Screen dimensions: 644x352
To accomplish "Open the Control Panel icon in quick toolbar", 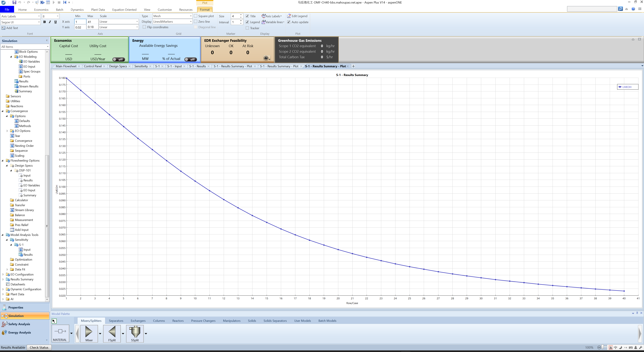I will pyautogui.click(x=48, y=3).
